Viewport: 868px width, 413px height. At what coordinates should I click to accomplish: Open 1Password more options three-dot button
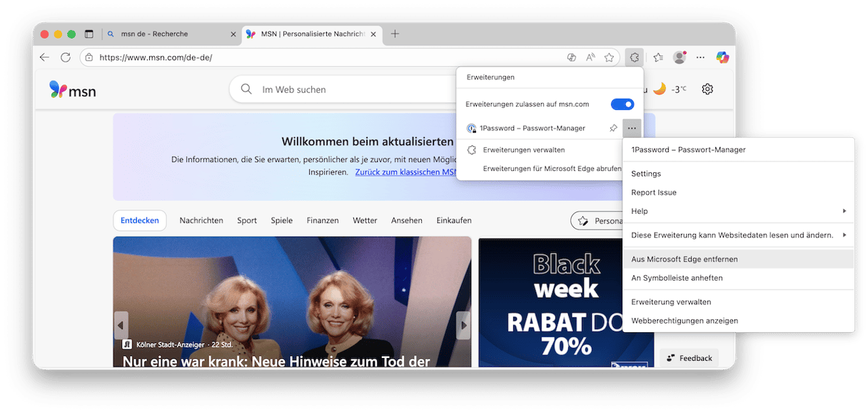coord(632,129)
